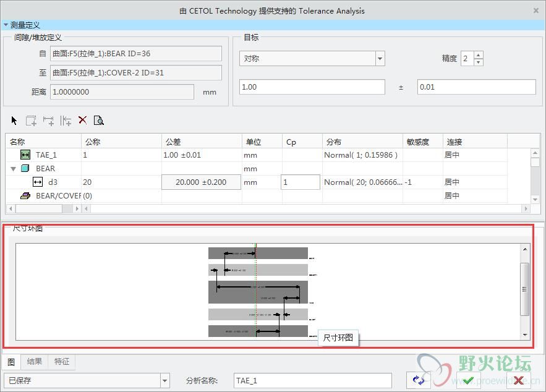This screenshot has width=546, height=392.
Task: Click the d3 tolerance 20.000 ±0.200 cell
Action: pos(201,182)
